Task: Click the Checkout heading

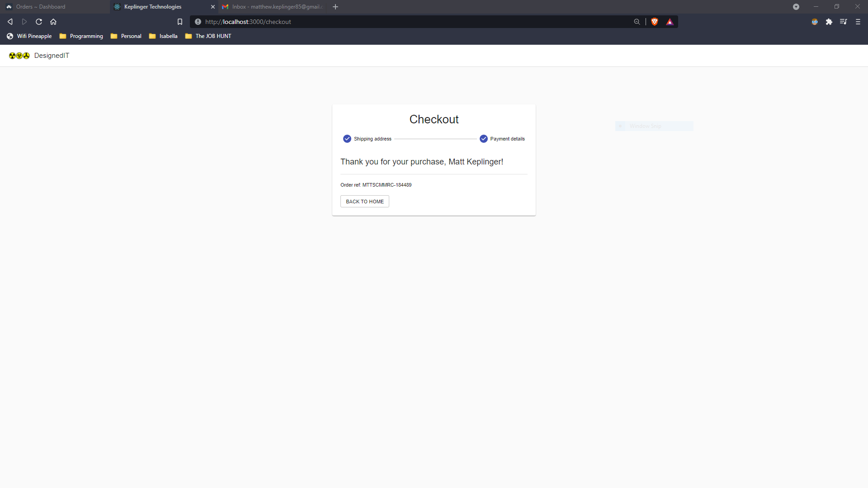Action: [x=434, y=119]
